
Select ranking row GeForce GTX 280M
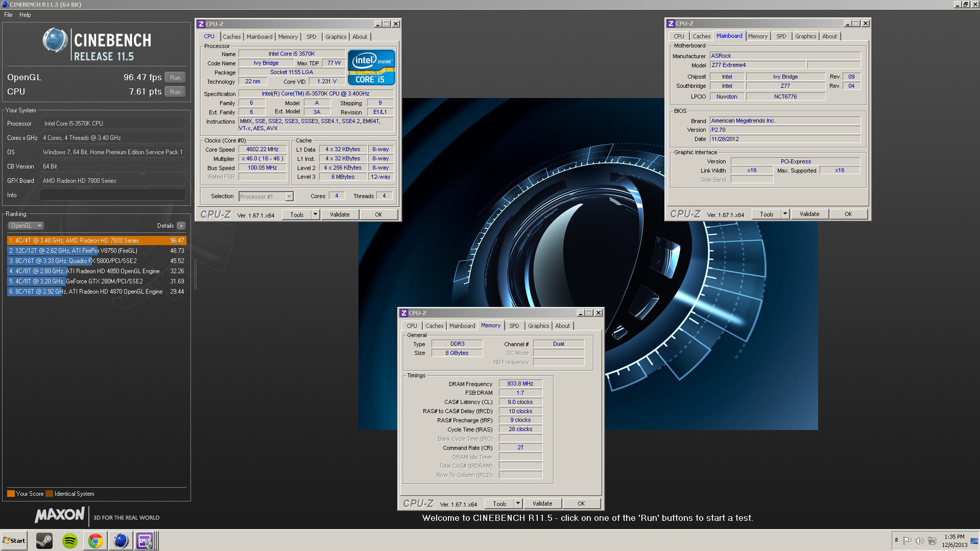(x=97, y=281)
